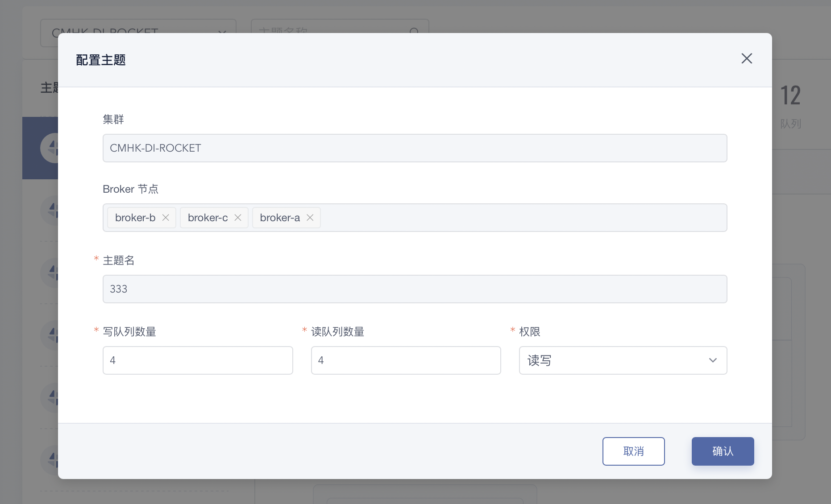The width and height of the screenshot is (831, 504).
Task: Click the 集群 field CMHK-DI-ROCKET
Action: pos(415,148)
